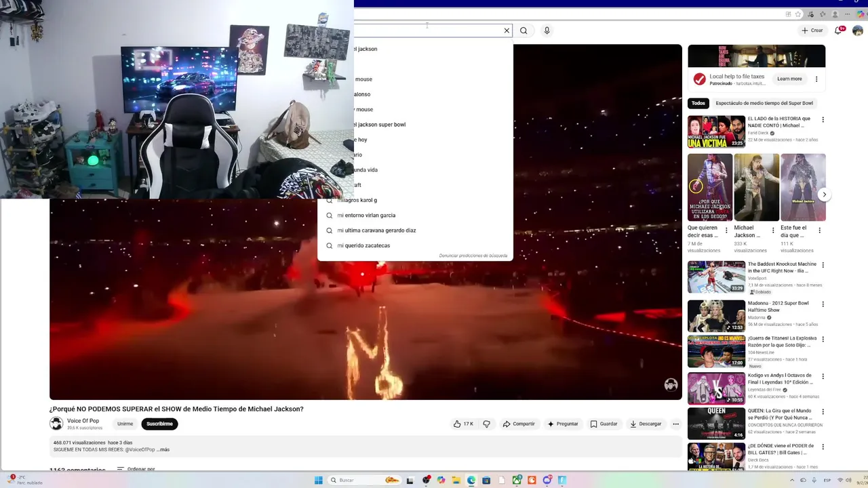This screenshot has width=868, height=488.
Task: Open 'Ordenar por' comments sorting
Action: [x=136, y=469]
